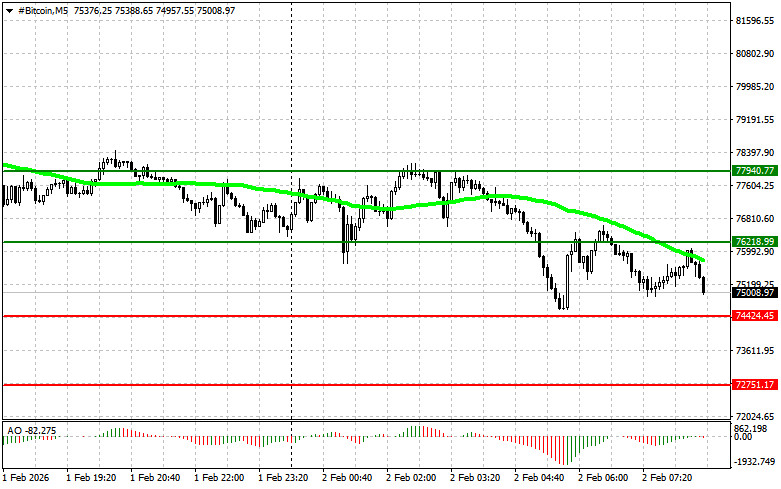Viewport: 781px width, 489px height.
Task: Click the 77604.25 price scale value
Action: pos(755,185)
